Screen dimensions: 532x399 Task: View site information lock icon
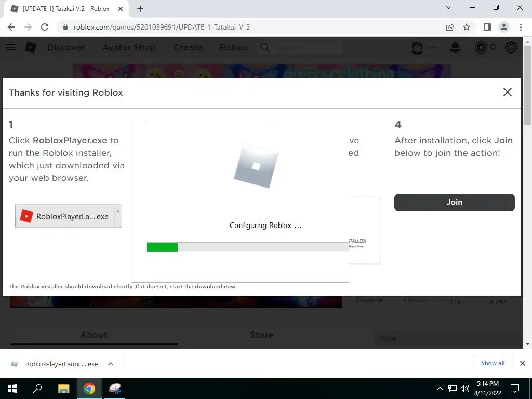tap(65, 27)
